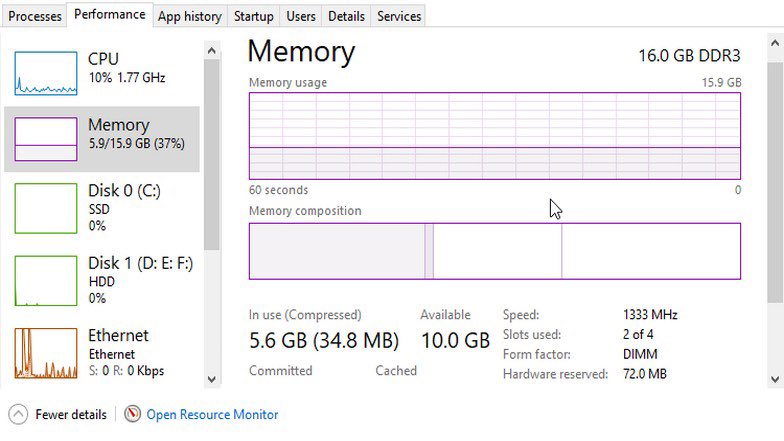The height and width of the screenshot is (441, 784).
Task: Go to the Services tab
Action: tap(399, 16)
